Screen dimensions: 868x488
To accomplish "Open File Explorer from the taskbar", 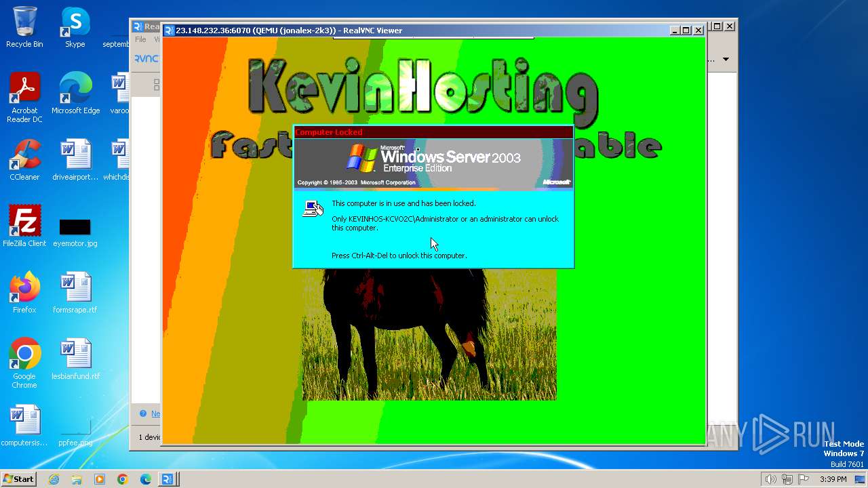I will click(x=77, y=479).
